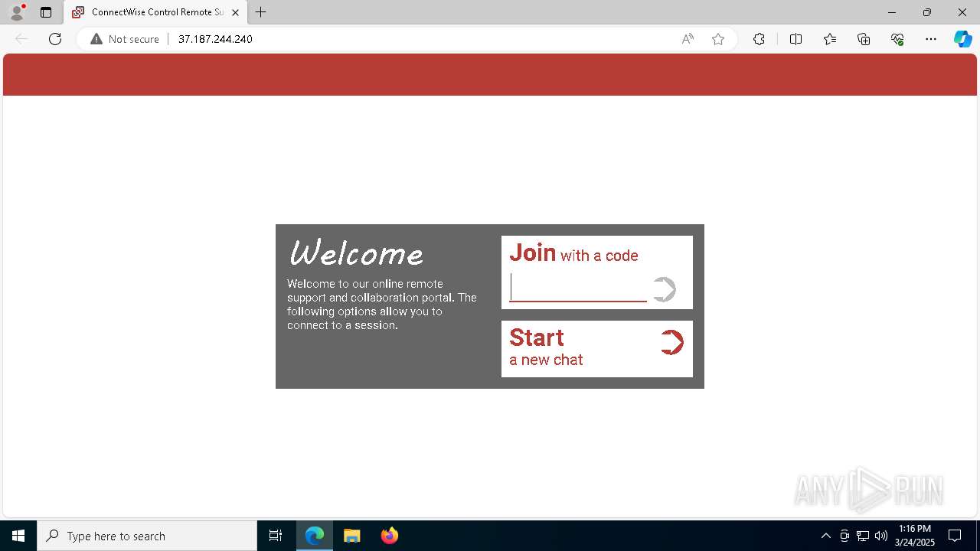Viewport: 980px width, 551px height.
Task: Click the browser Refresh button
Action: pos(55,39)
